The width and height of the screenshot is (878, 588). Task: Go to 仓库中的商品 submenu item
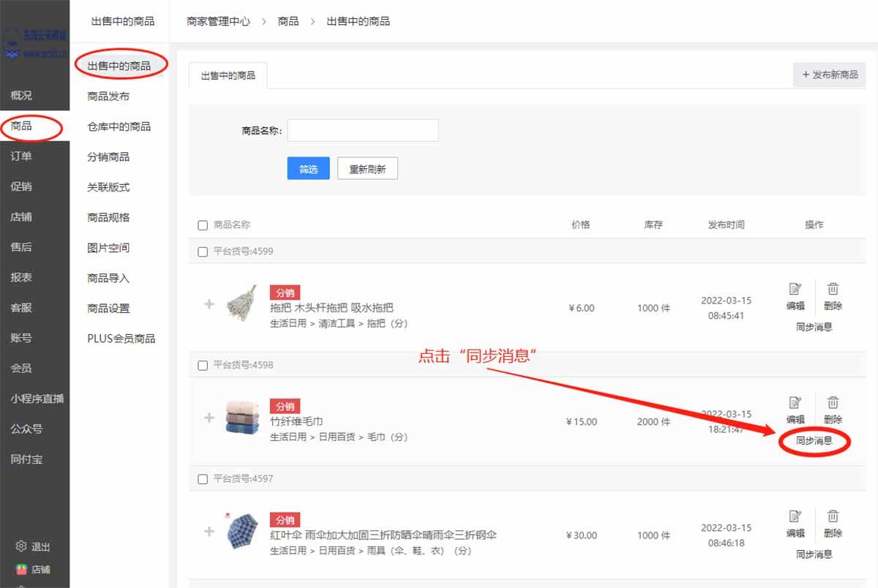119,127
